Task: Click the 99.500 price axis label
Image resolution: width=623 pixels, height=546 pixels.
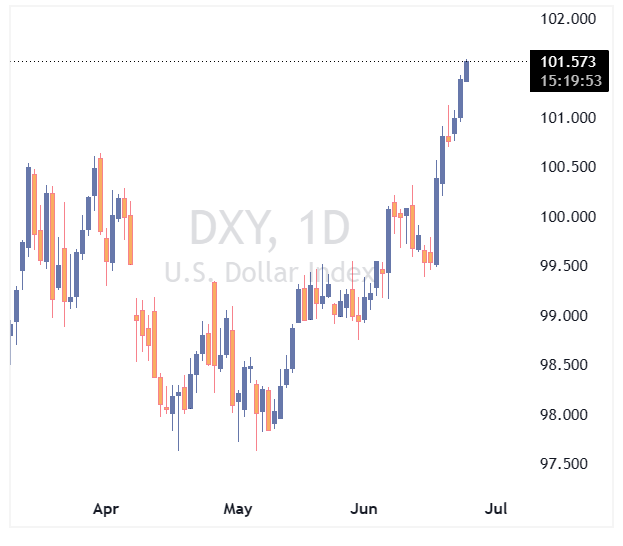Action: (x=563, y=265)
